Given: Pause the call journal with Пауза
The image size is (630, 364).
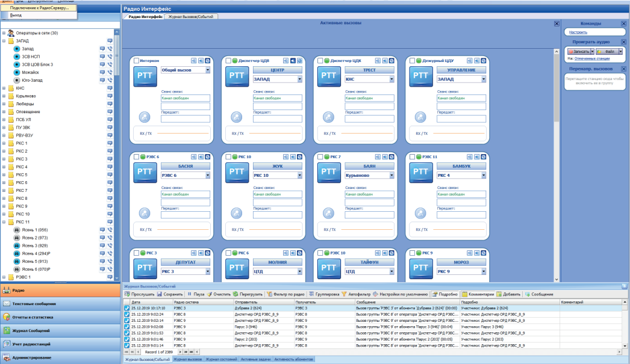Looking at the screenshot, I should point(196,294).
